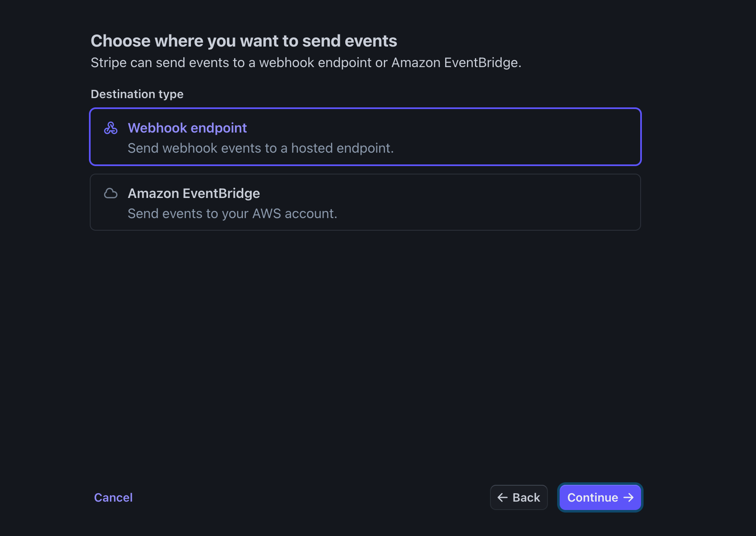Click the "Amazon EventBridge" title text
The image size is (756, 536).
click(194, 193)
